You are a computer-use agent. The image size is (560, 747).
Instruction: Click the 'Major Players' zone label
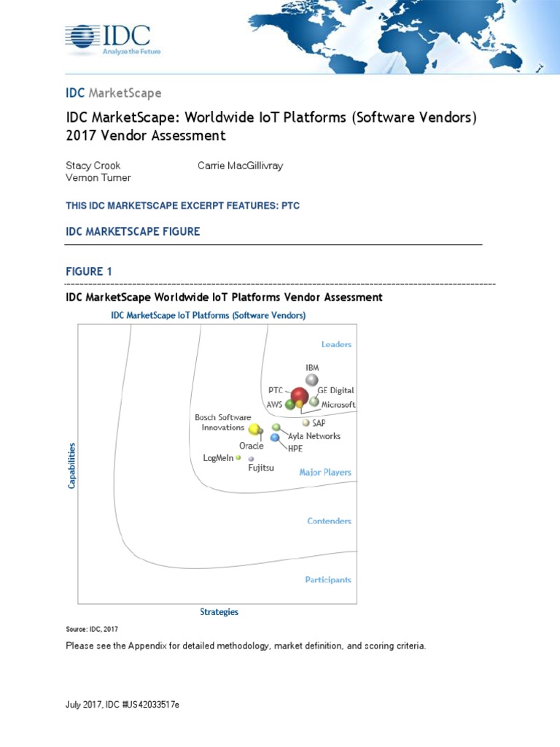point(325,472)
